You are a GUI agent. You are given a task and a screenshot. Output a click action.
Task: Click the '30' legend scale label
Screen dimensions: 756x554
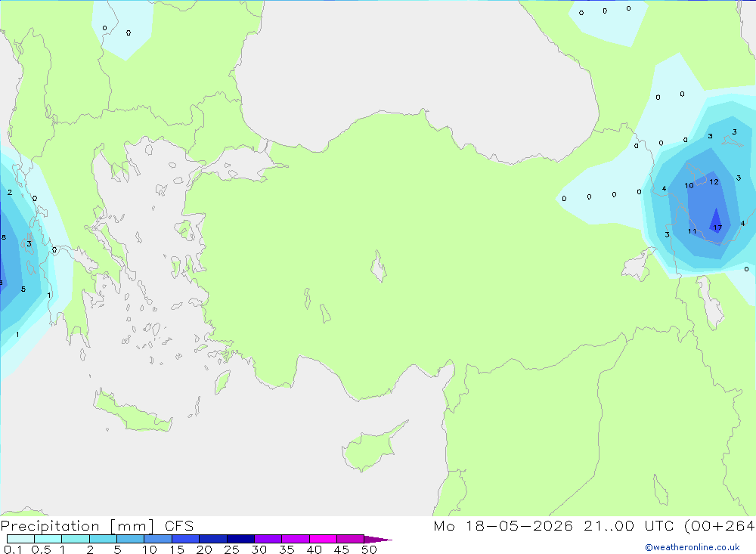[x=259, y=549]
